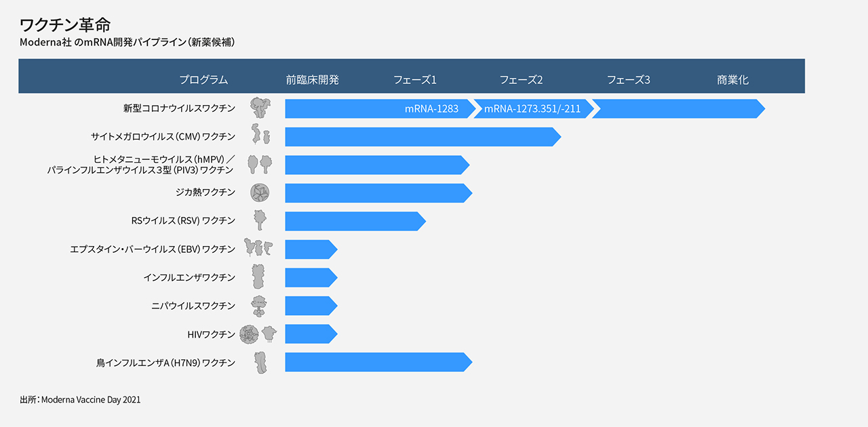
Task: Select the 前臨床開発 column header
Action: click(312, 80)
